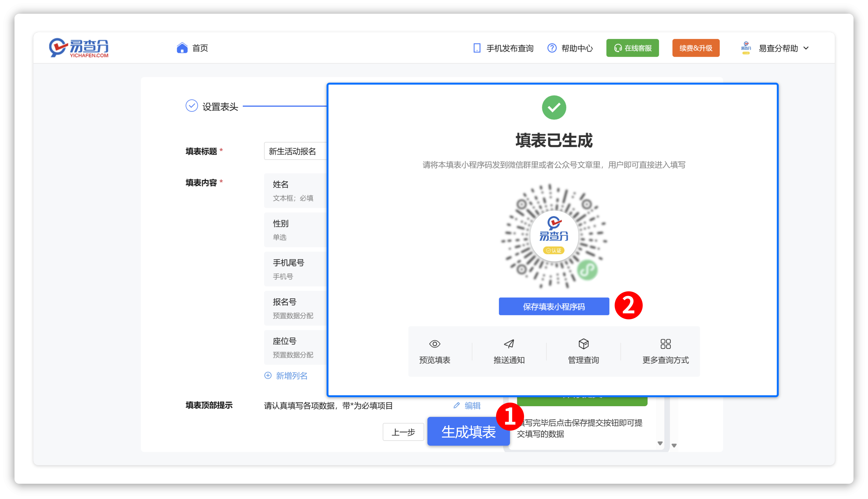Click 填表顶部提示 hint text
The height and width of the screenshot is (499, 868).
(x=328, y=406)
